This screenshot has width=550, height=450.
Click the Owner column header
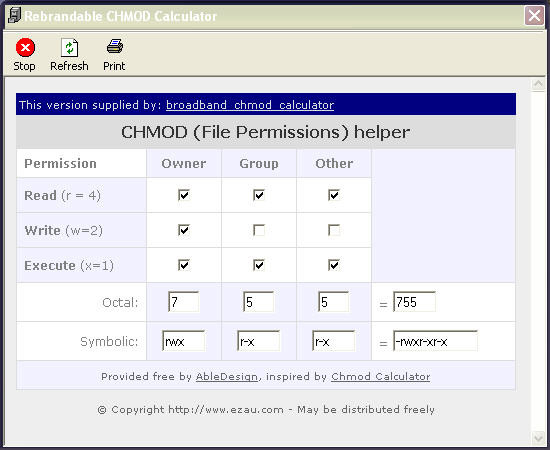pyautogui.click(x=184, y=163)
